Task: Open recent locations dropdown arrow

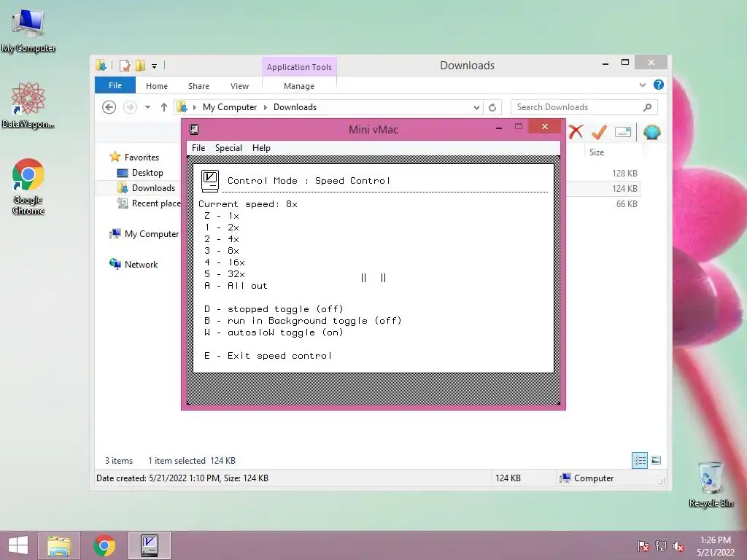Action: (x=147, y=107)
